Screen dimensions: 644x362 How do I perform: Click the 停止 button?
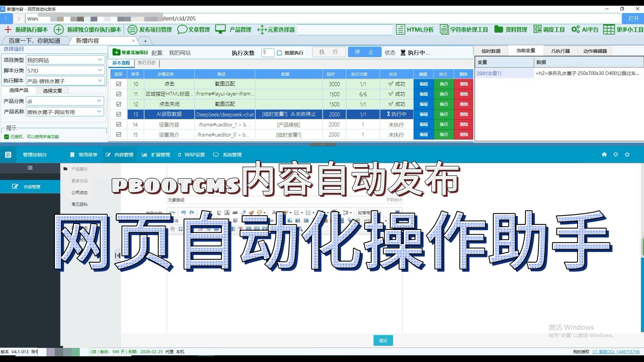(364, 52)
